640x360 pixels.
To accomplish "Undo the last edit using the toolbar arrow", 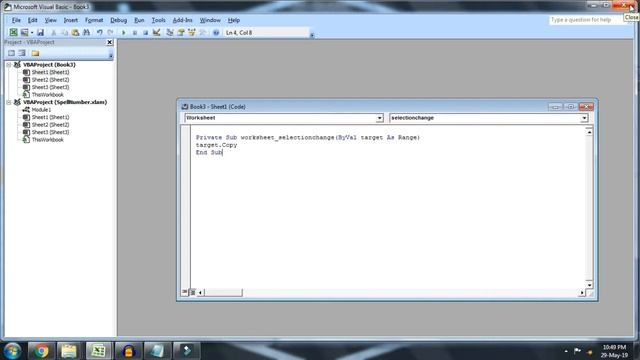I will tap(99, 32).
